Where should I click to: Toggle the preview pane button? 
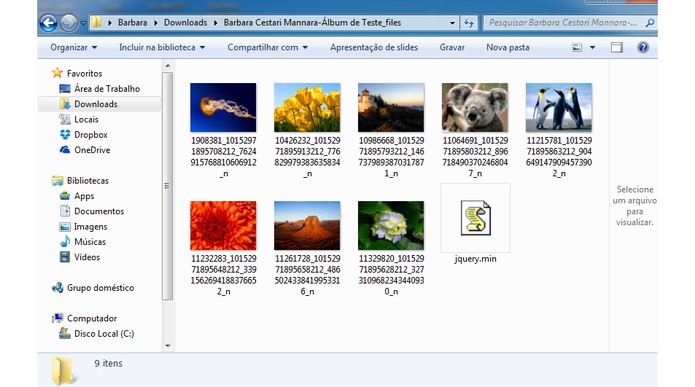tap(617, 47)
